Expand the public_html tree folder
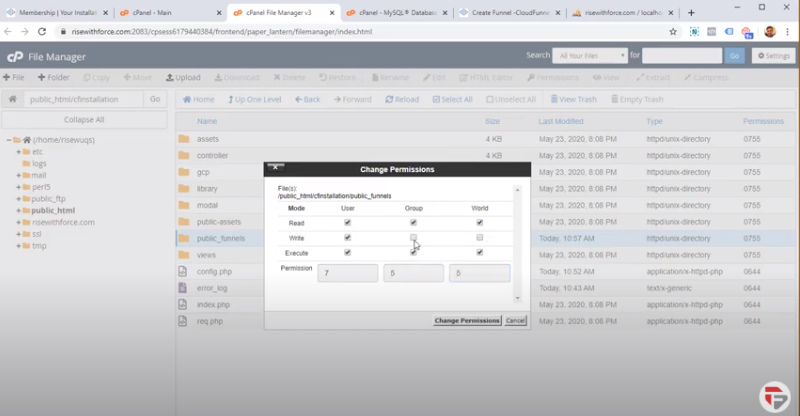This screenshot has height=416, width=800. tap(19, 211)
